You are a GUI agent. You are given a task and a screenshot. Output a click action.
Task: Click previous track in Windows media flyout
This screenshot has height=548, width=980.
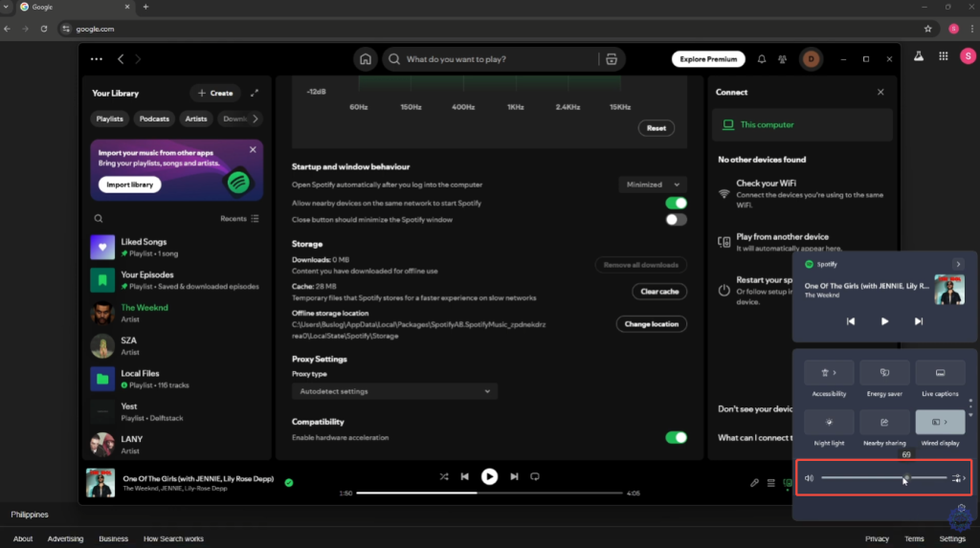click(x=851, y=321)
